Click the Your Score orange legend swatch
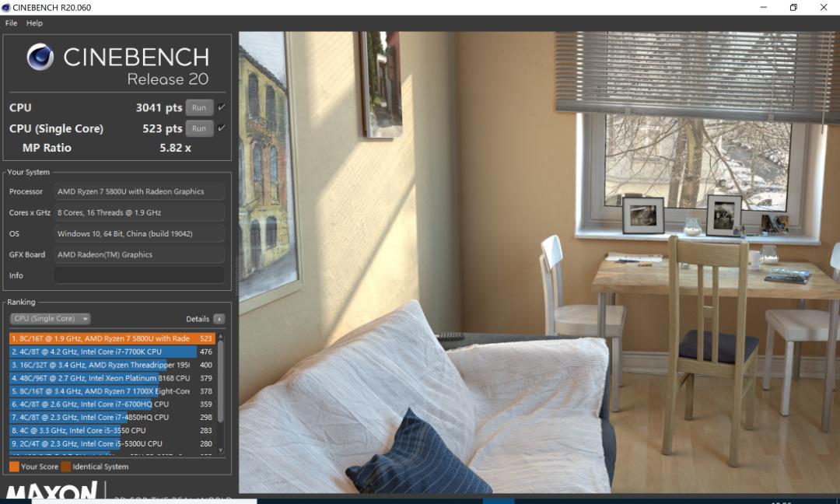 (14, 467)
